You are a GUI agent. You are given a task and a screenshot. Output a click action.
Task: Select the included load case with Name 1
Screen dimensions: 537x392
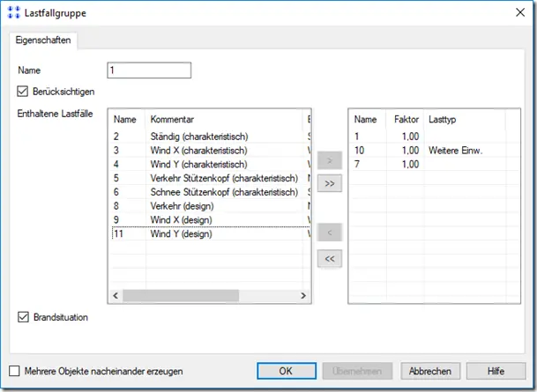(434, 137)
